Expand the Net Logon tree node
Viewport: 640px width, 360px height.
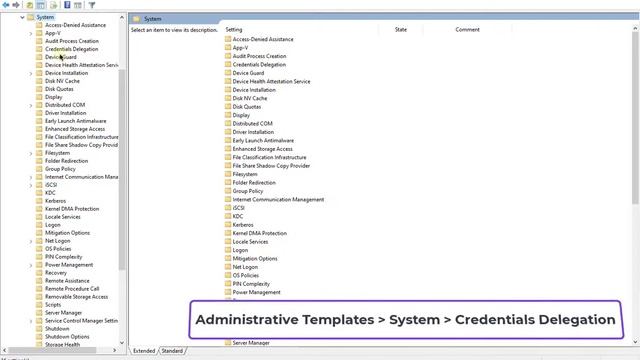[x=31, y=241]
